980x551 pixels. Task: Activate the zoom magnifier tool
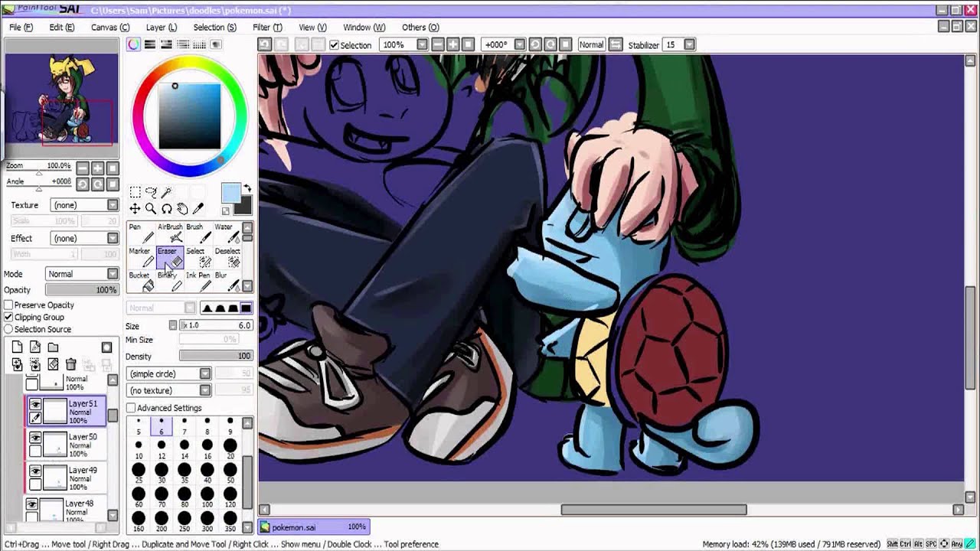tap(151, 208)
